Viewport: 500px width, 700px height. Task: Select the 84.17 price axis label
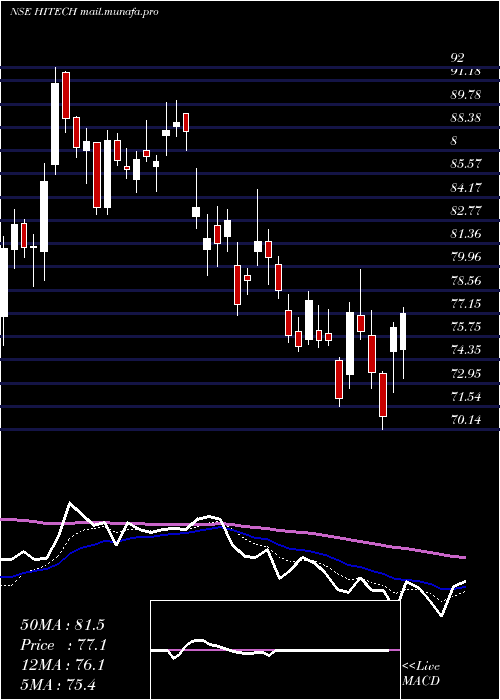click(x=466, y=188)
